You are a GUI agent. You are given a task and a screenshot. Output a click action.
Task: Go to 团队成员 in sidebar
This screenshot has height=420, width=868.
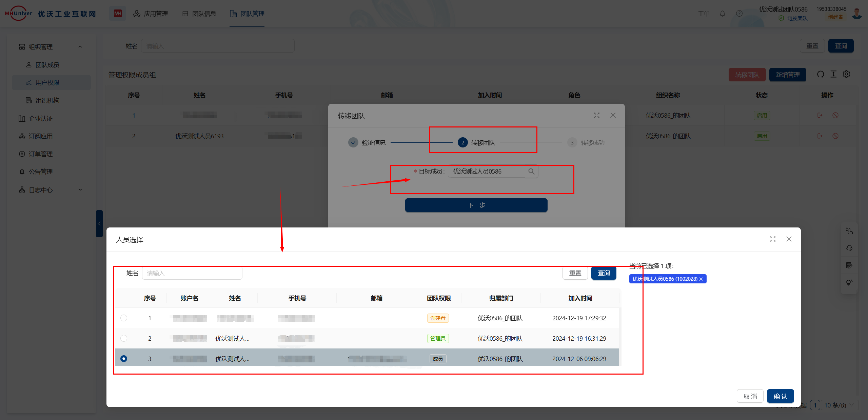pos(47,65)
